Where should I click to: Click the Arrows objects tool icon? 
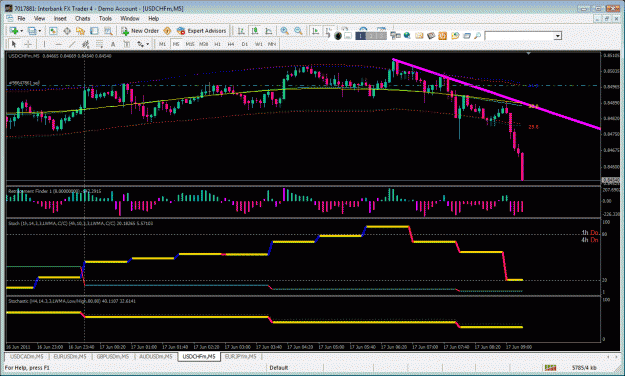tap(140, 44)
